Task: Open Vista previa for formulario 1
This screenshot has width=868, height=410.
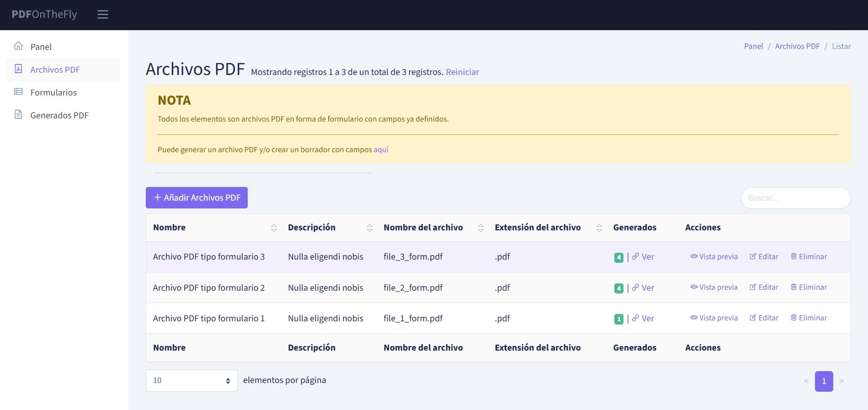Action: pos(714,318)
